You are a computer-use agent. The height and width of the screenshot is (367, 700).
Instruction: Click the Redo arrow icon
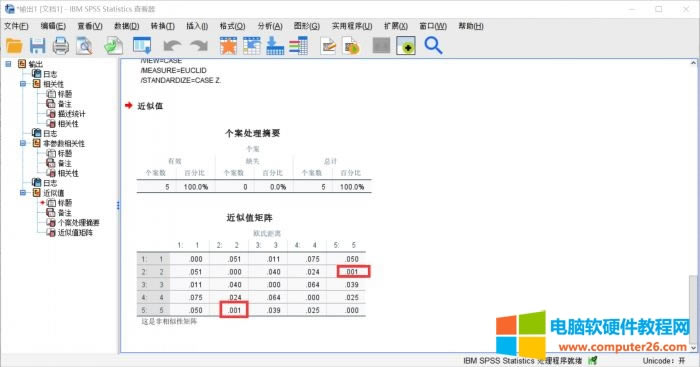pos(199,46)
